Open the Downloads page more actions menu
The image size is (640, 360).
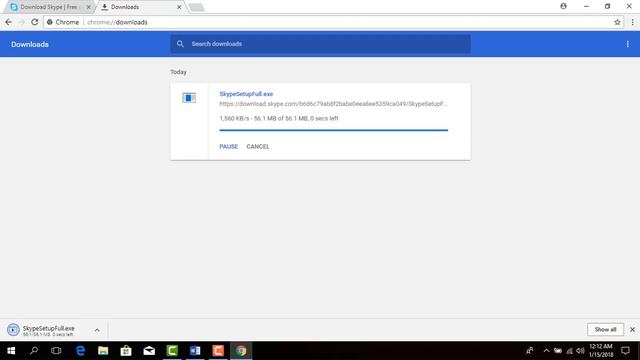click(627, 44)
